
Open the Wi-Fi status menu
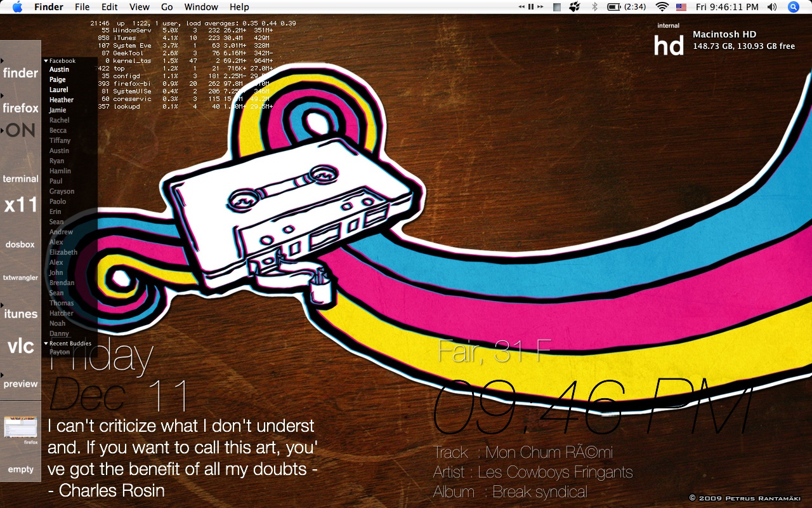662,7
